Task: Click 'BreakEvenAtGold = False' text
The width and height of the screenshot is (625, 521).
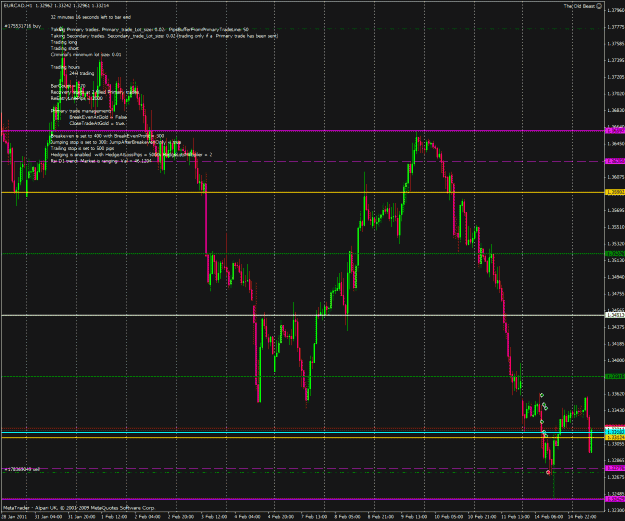Action: [98, 117]
